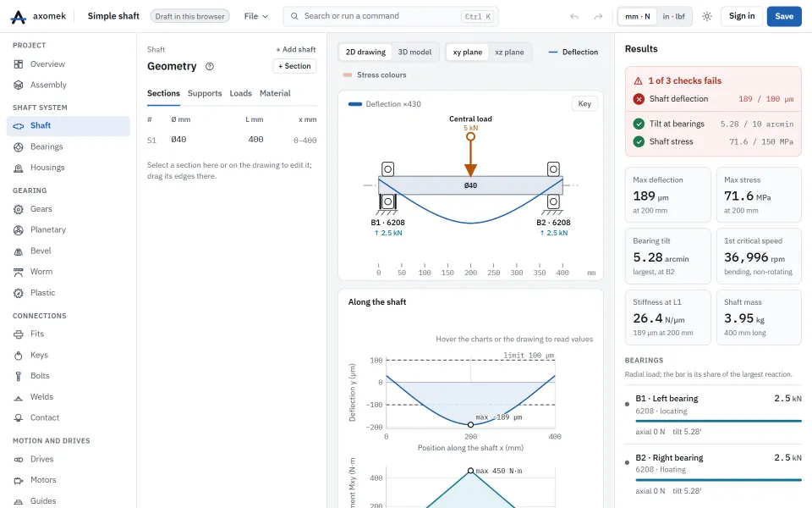Select section S1 row diameter Ø40
Viewport: 812px width, 508px height.
pyautogui.click(x=178, y=140)
